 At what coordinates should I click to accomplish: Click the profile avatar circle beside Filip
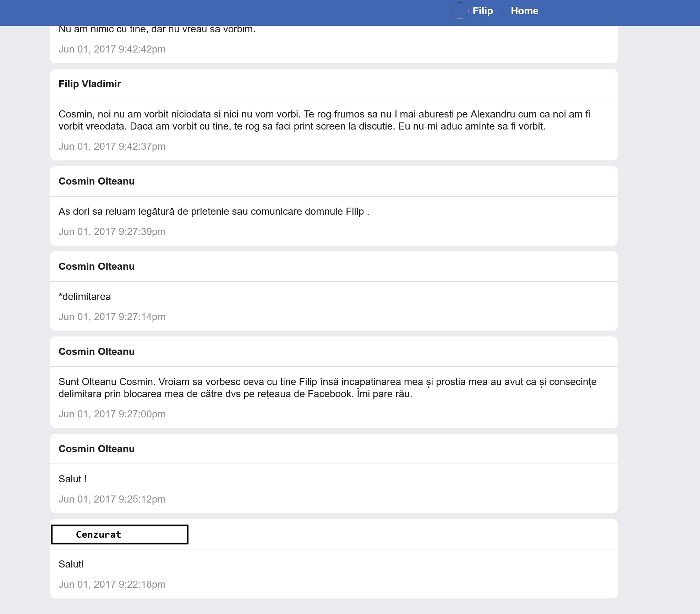(460, 11)
